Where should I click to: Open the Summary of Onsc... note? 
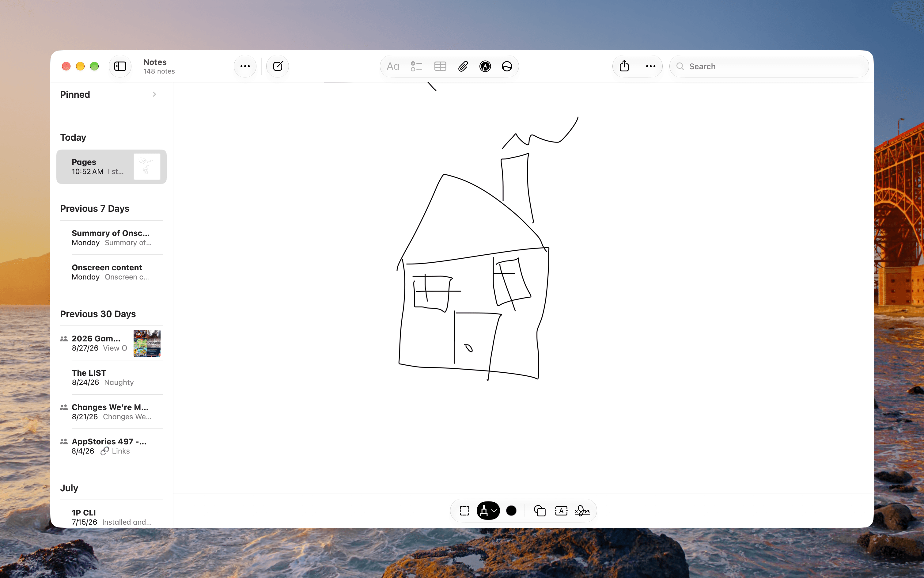(x=111, y=238)
